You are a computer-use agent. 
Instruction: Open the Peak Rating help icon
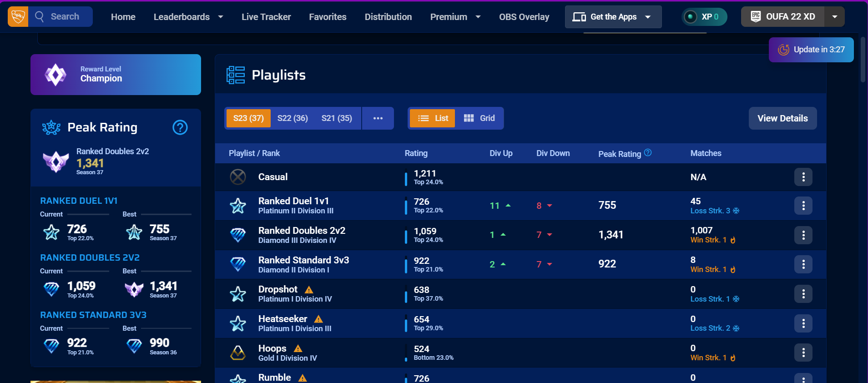point(180,127)
